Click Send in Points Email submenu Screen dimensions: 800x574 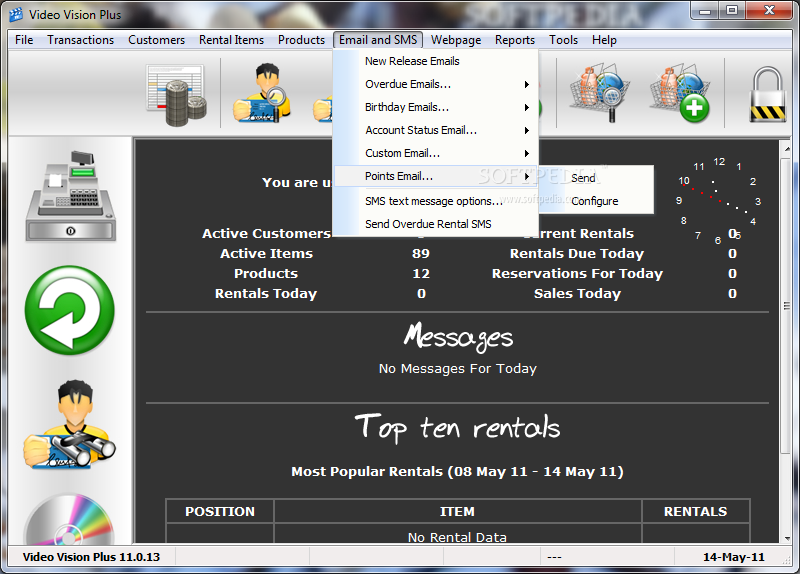coord(596,178)
